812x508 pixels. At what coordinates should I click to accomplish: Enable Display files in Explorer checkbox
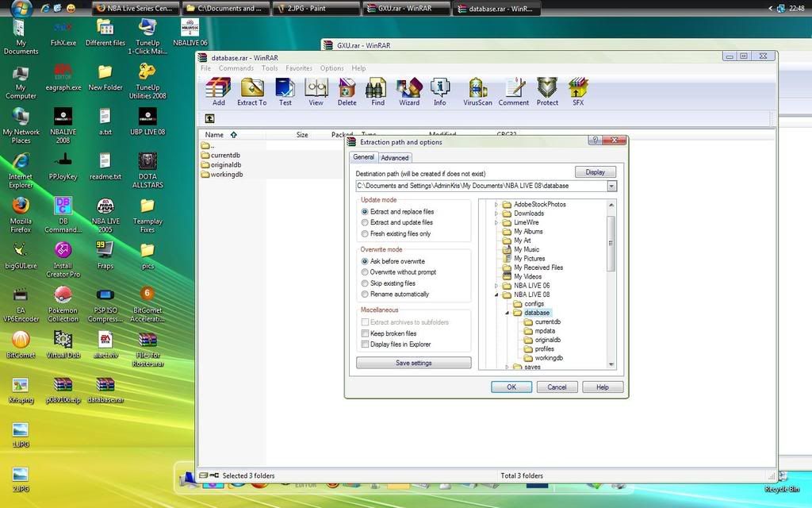coord(396,344)
